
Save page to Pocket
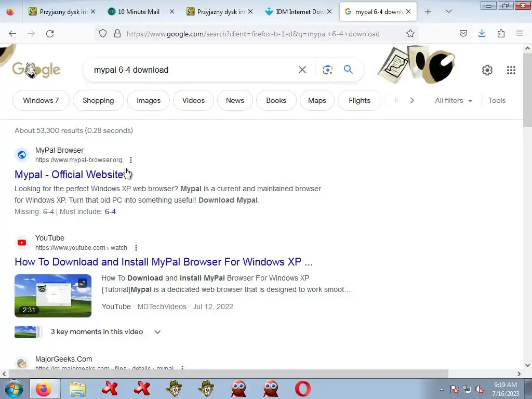pos(463,33)
